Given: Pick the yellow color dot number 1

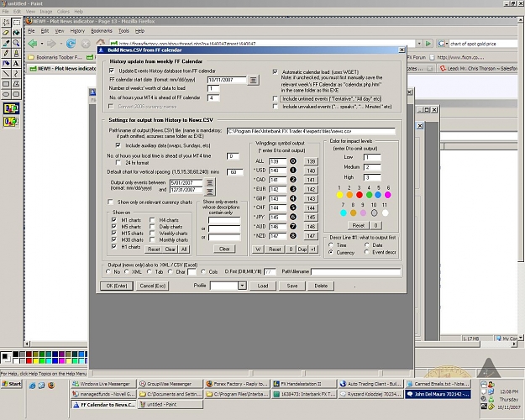Looking at the screenshot, I should tap(339, 195).
